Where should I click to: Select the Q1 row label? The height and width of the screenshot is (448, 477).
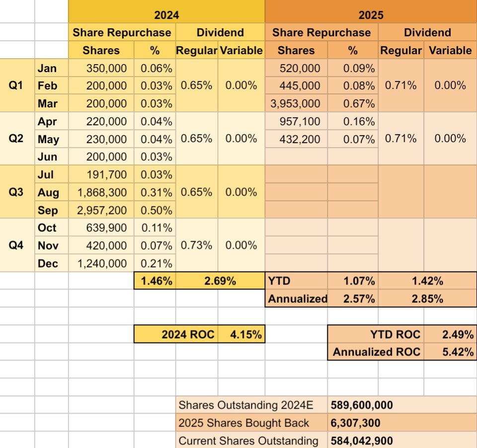tap(17, 85)
